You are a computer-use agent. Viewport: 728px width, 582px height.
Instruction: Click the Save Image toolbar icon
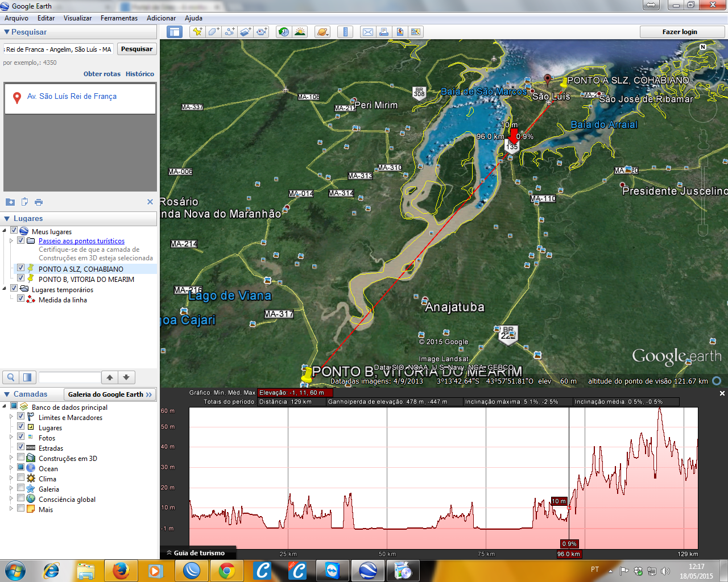(400, 32)
